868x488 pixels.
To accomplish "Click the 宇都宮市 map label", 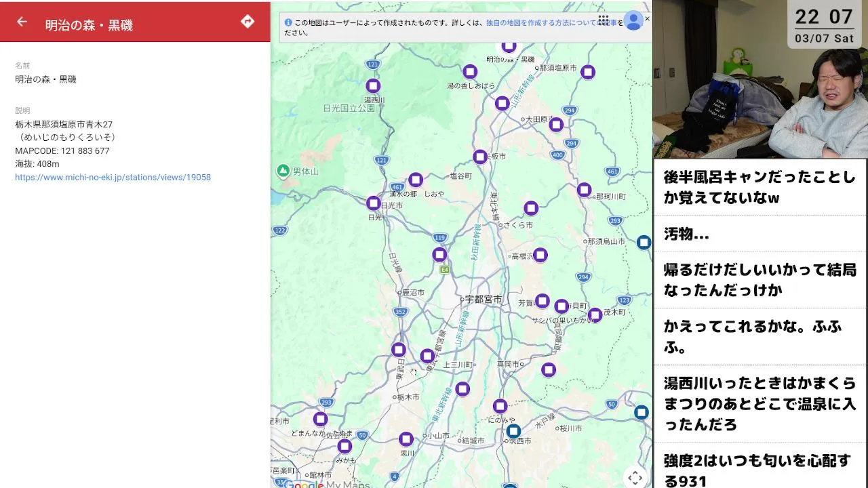I will tap(484, 299).
